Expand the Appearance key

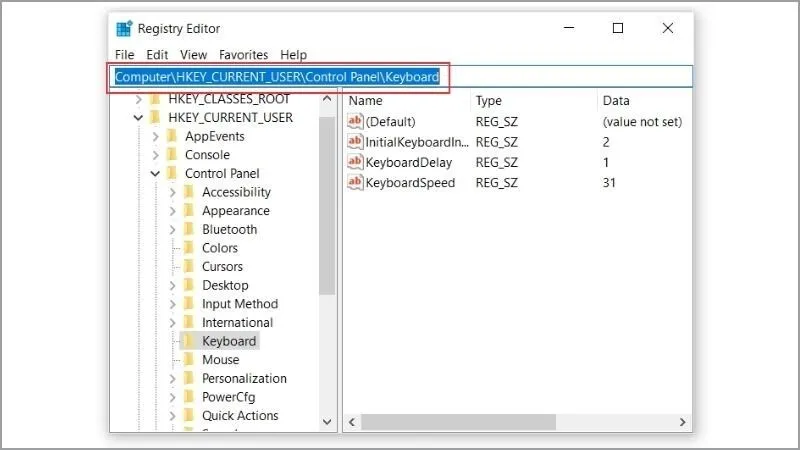[x=172, y=211]
